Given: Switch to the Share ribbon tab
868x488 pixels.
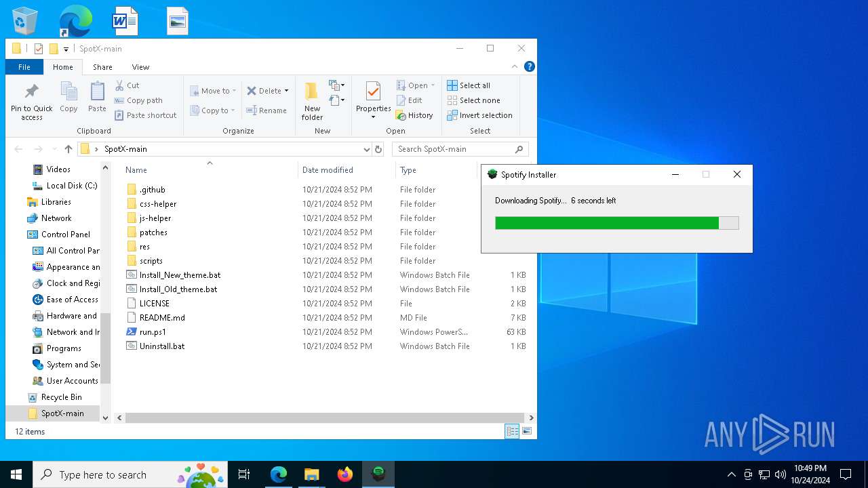Looking at the screenshot, I should pos(102,67).
